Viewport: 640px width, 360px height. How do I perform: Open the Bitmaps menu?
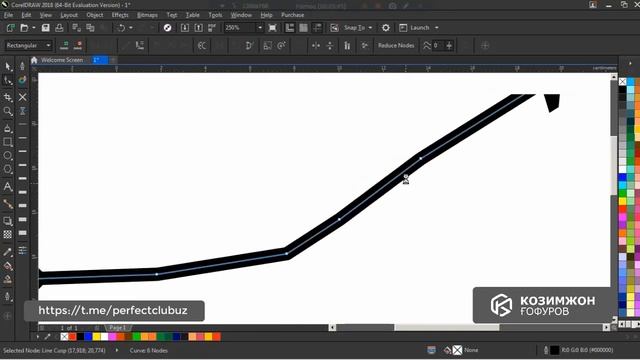pyautogui.click(x=147, y=15)
